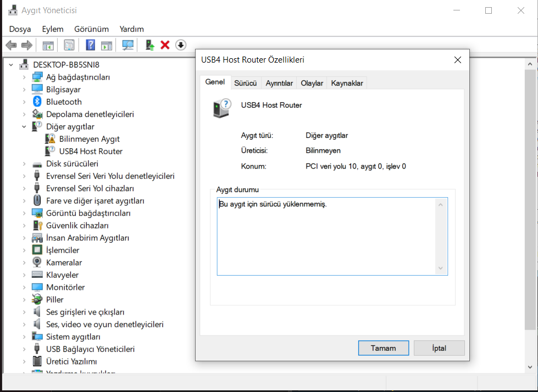Image resolution: width=538 pixels, height=392 pixels.
Task: Expand Ses, video ve oyun denetleyicileri
Action: pos(24,324)
